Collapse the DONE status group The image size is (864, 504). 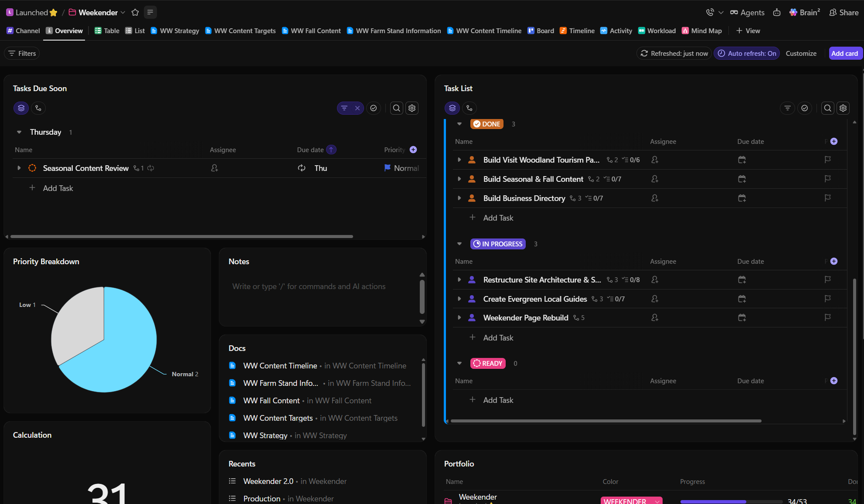[x=459, y=124]
